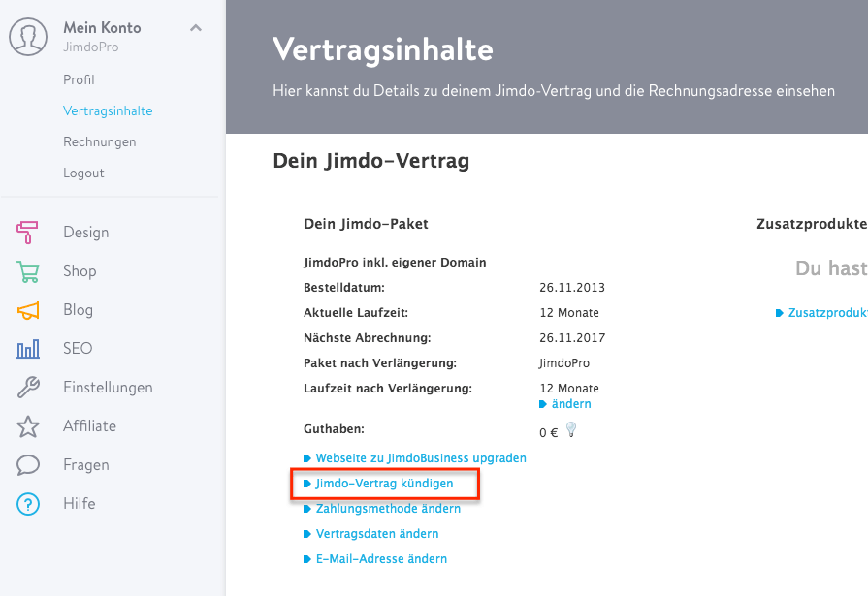Click Logout in sidebar
This screenshot has width=868, height=596.
[x=83, y=173]
